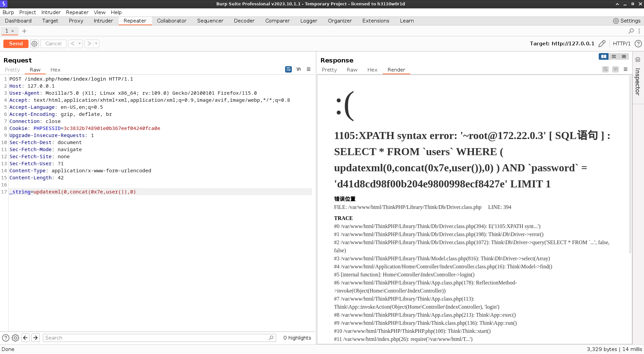
Task: Click the Send request button
Action: 16,44
